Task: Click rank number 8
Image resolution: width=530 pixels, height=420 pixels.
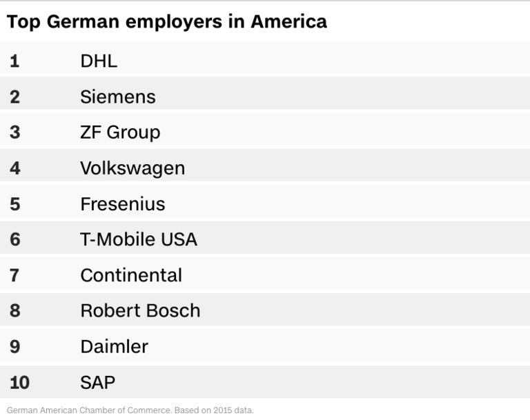Action: tap(14, 310)
